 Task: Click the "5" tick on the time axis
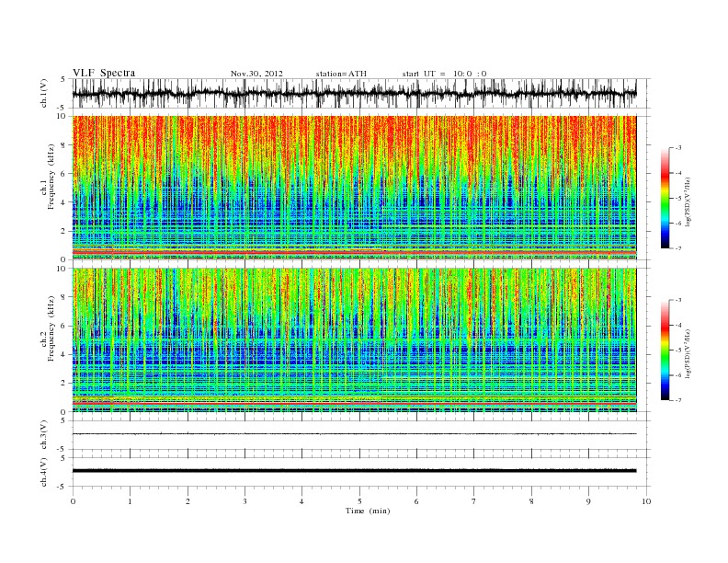[x=359, y=501]
